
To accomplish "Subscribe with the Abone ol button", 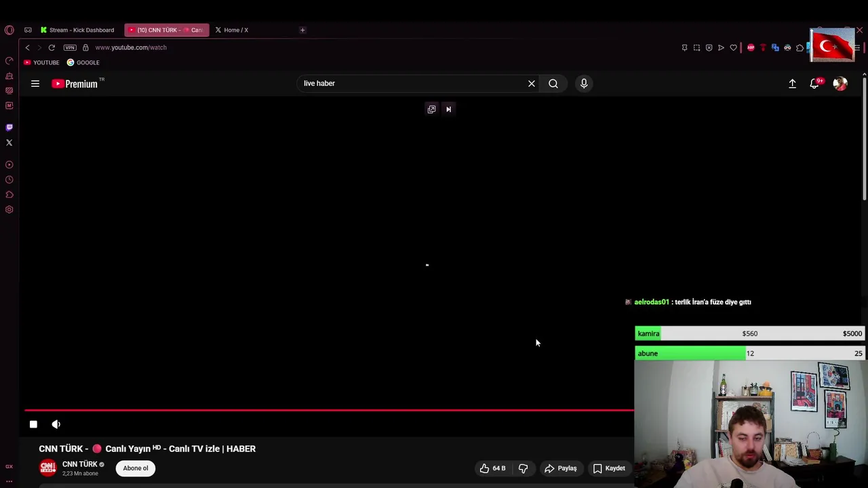I will (136, 468).
